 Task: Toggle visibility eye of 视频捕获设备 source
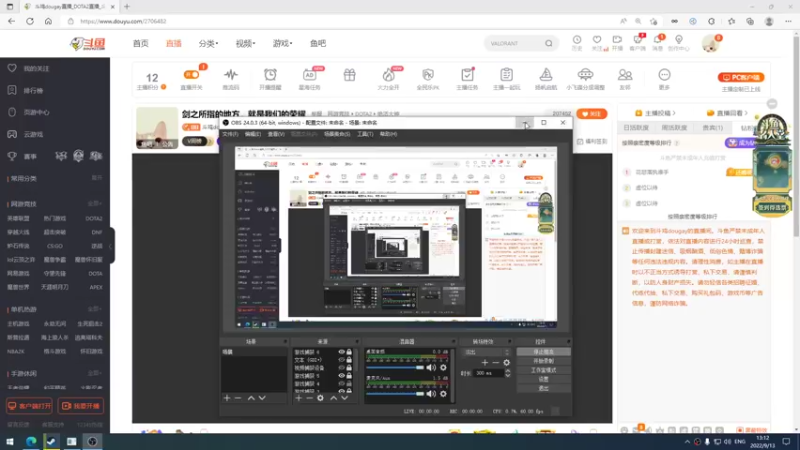point(341,367)
